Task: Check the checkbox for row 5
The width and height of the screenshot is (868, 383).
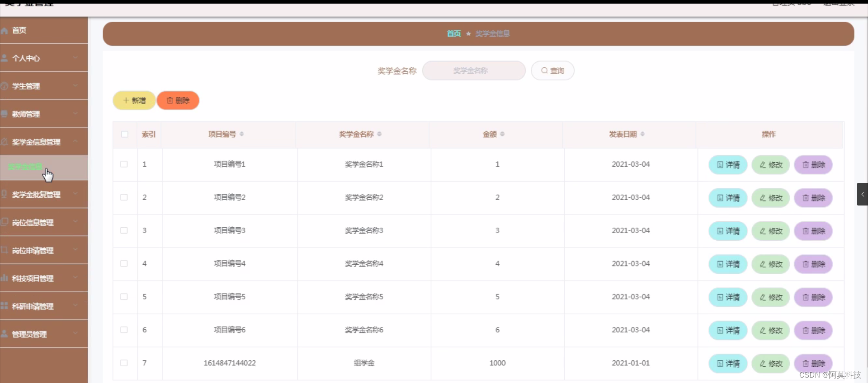Action: click(124, 297)
